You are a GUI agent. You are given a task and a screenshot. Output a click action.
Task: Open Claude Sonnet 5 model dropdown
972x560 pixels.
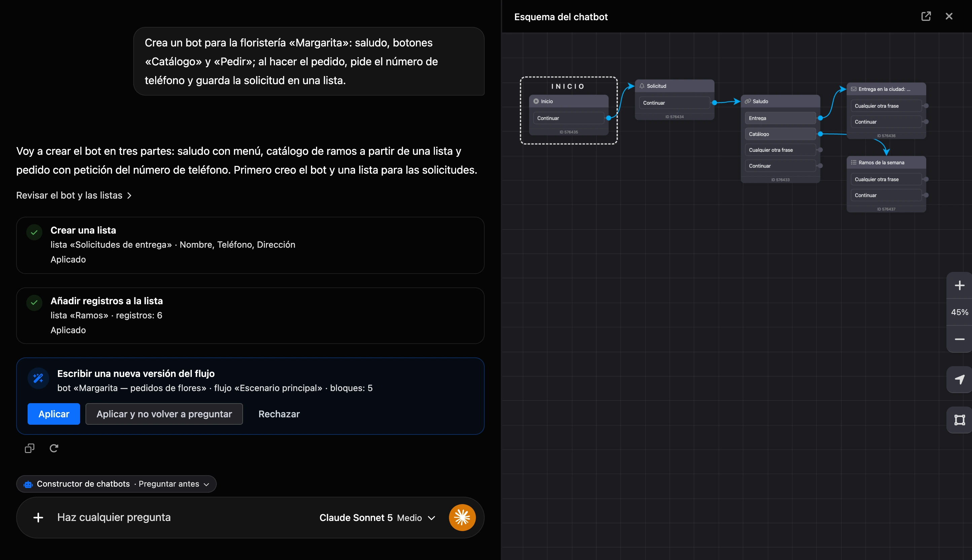377,518
